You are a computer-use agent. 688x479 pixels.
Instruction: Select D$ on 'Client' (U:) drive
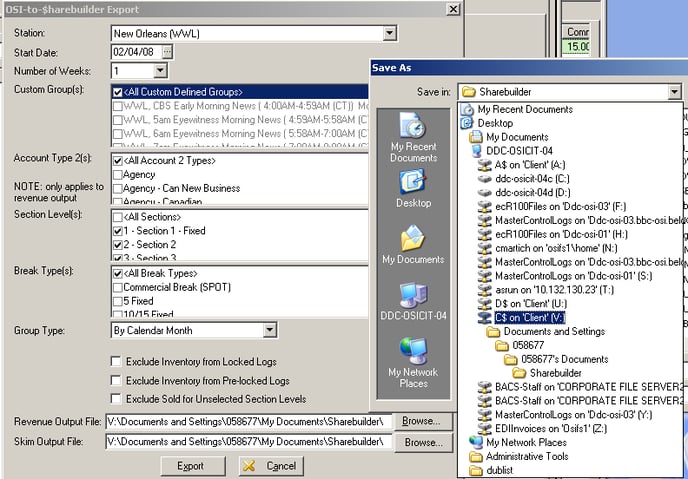pyautogui.click(x=522, y=304)
